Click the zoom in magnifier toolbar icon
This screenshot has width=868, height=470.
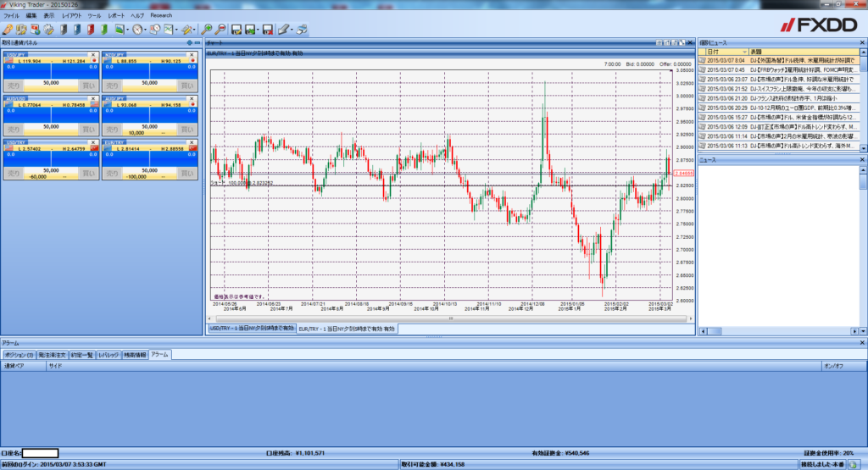click(x=207, y=30)
